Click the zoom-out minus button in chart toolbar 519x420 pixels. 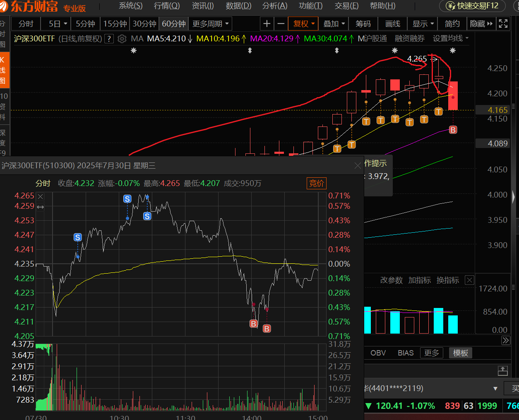point(281,24)
